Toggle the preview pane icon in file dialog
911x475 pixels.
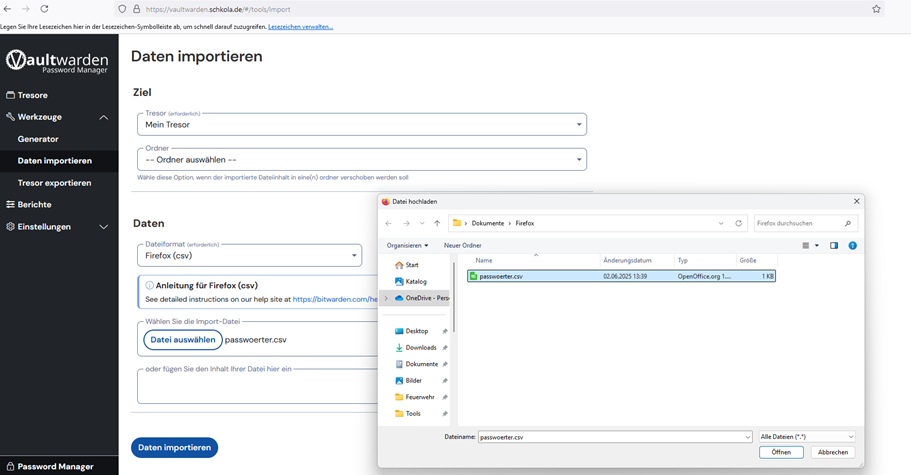point(833,245)
